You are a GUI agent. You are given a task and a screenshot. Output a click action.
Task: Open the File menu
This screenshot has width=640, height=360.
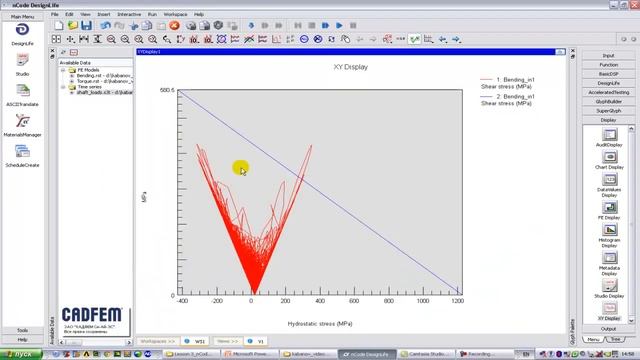tap(55, 14)
